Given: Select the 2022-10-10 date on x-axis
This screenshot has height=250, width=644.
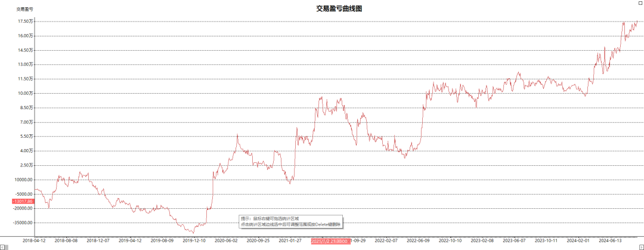Looking at the screenshot, I should point(450,240).
